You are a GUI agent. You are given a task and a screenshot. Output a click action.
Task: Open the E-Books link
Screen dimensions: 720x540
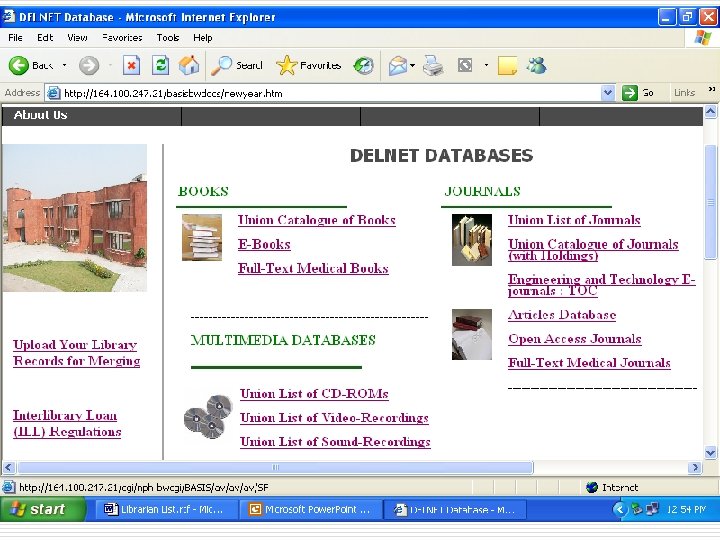coord(264,244)
